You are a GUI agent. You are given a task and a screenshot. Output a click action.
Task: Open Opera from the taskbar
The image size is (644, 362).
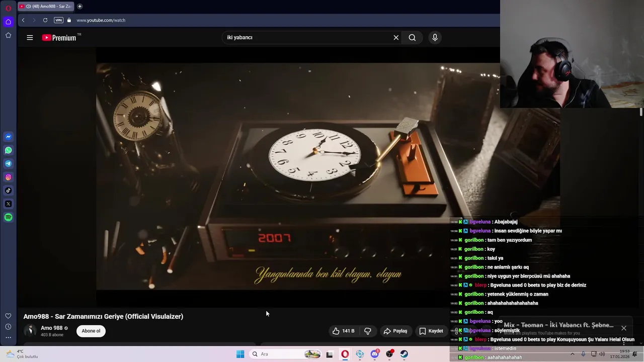coord(345,354)
